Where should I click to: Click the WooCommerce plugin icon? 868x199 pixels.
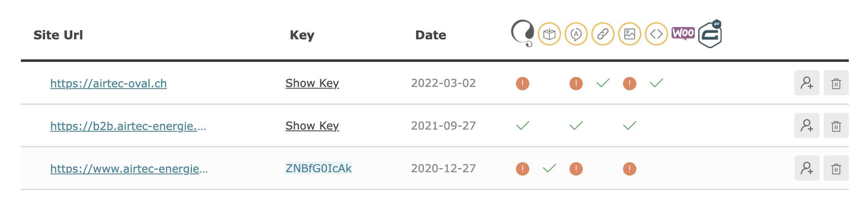click(683, 33)
